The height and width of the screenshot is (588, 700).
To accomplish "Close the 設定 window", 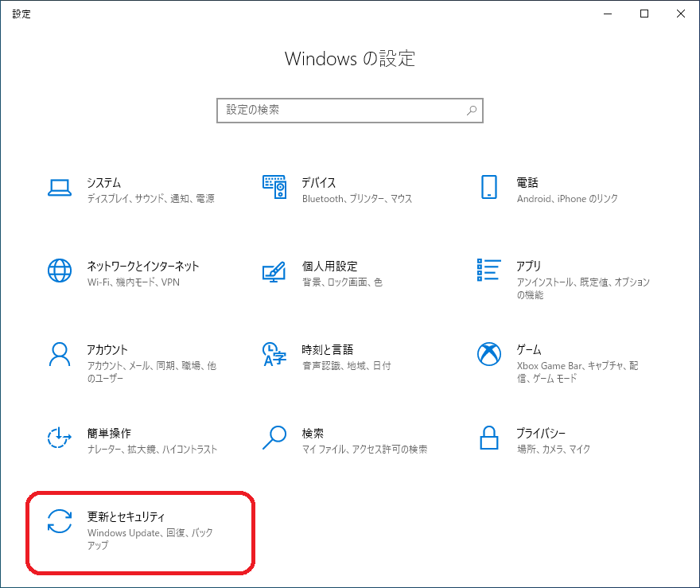I will tap(681, 14).
